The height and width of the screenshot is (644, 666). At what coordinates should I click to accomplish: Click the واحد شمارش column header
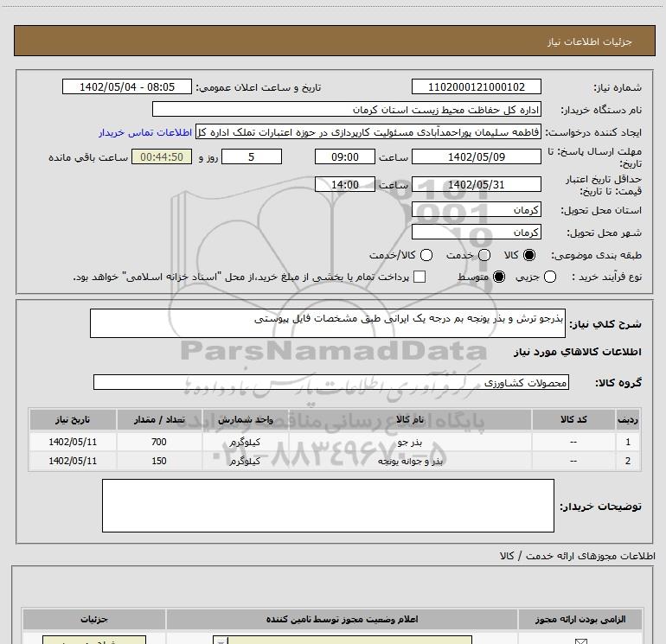[x=245, y=419]
